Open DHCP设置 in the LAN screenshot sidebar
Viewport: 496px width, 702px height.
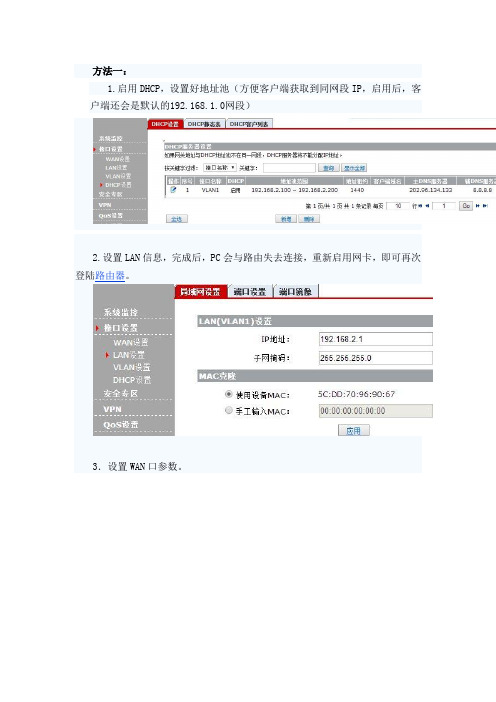132,380
